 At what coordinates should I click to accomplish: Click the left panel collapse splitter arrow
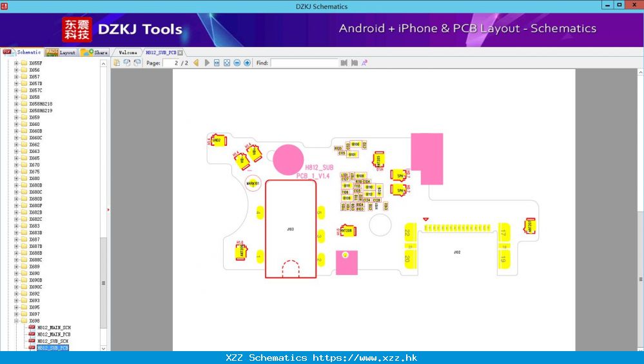tap(108, 210)
